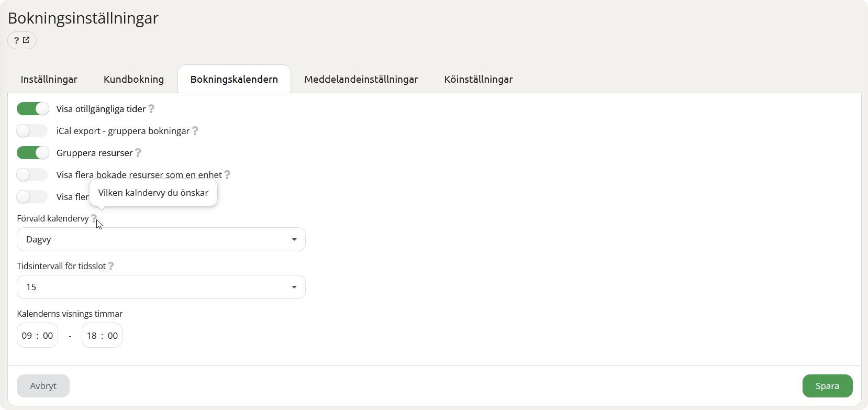Screen dimensions: 868x410
Task: Click help icon beside Tidsintervall för tidsslot
Action: pos(111,265)
